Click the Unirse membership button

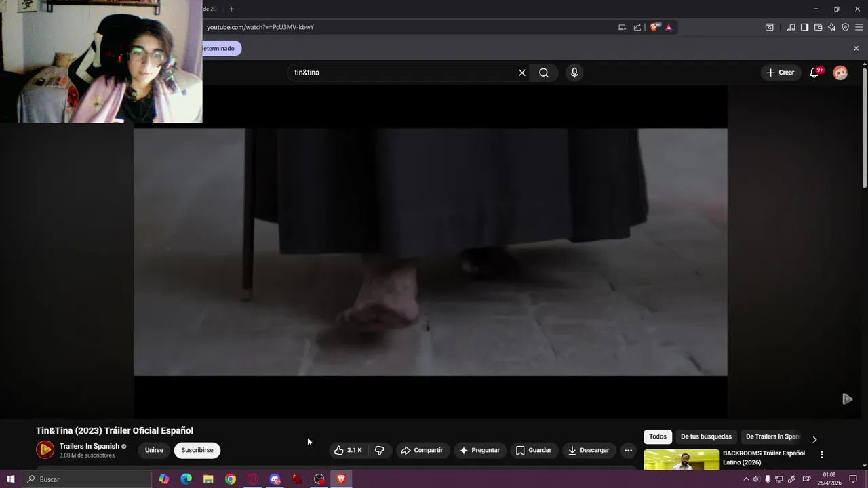coord(154,450)
